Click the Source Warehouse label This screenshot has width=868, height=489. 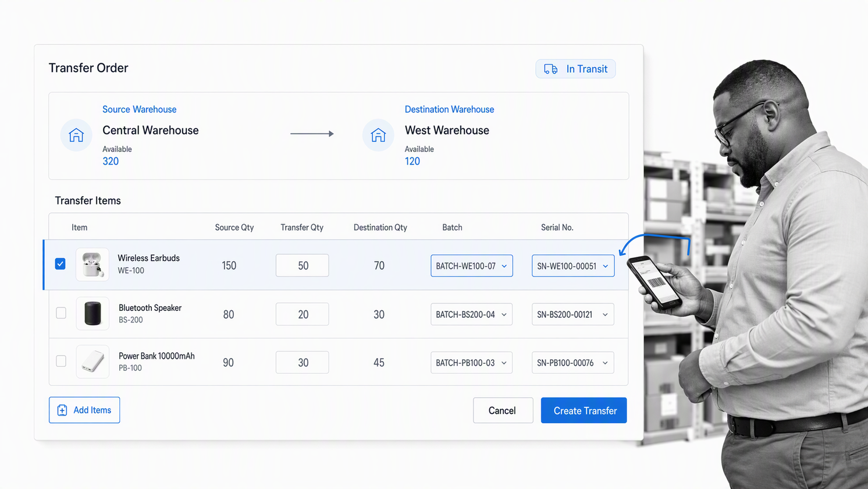140,109
